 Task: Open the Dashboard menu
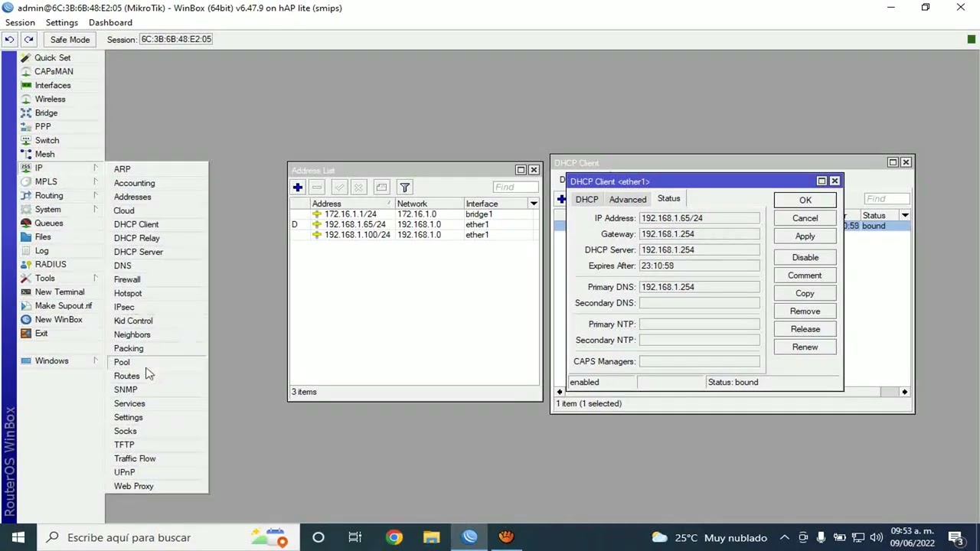(110, 23)
